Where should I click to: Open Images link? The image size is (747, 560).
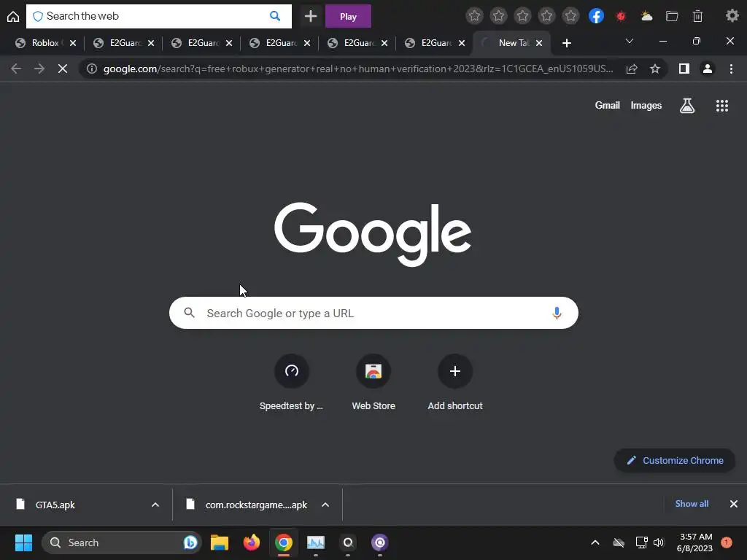[x=646, y=105]
